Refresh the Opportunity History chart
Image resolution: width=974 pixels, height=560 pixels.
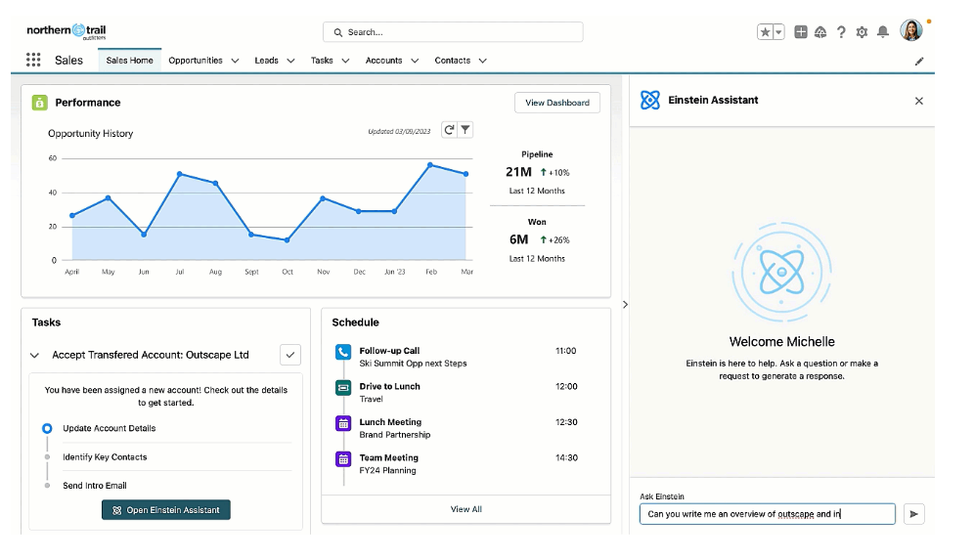point(449,129)
